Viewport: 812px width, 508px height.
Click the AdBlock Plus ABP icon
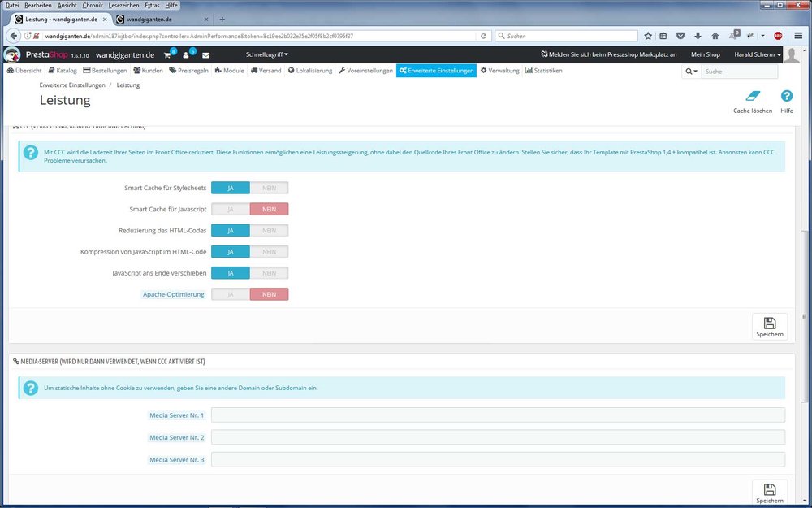coord(778,36)
